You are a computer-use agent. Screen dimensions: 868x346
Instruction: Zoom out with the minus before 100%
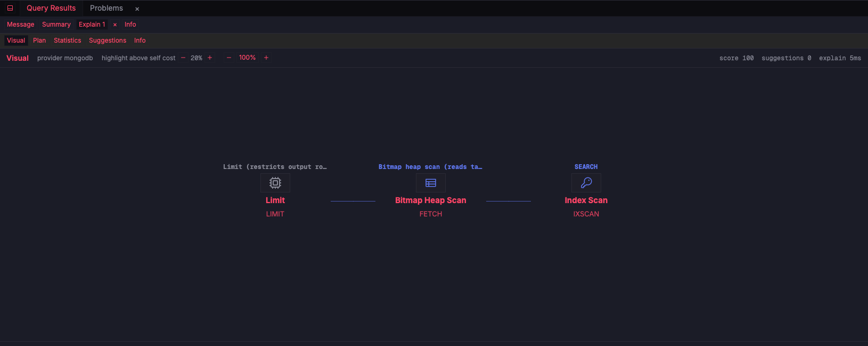(x=229, y=58)
